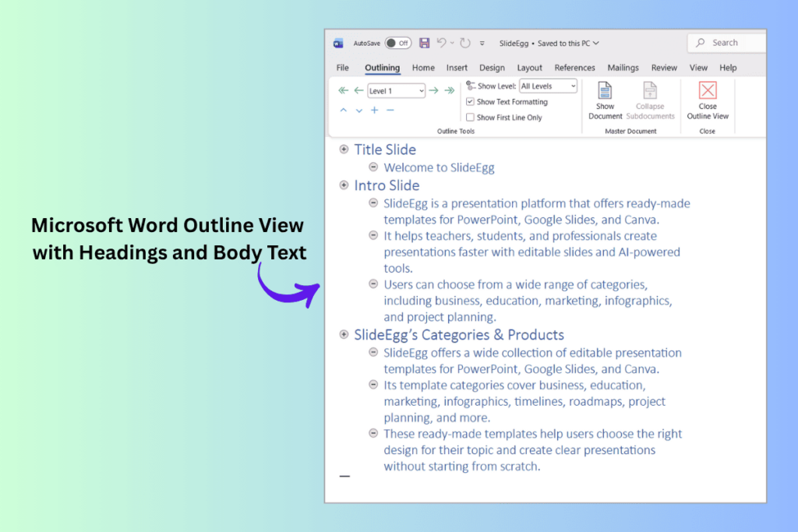Move item down in outline

pos(359,111)
